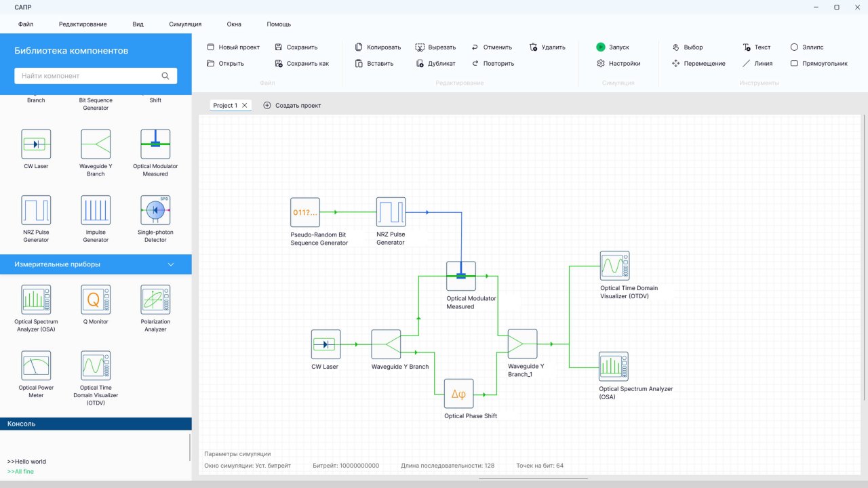The height and width of the screenshot is (488, 868).
Task: Open the Редактирование menu
Action: click(x=83, y=24)
